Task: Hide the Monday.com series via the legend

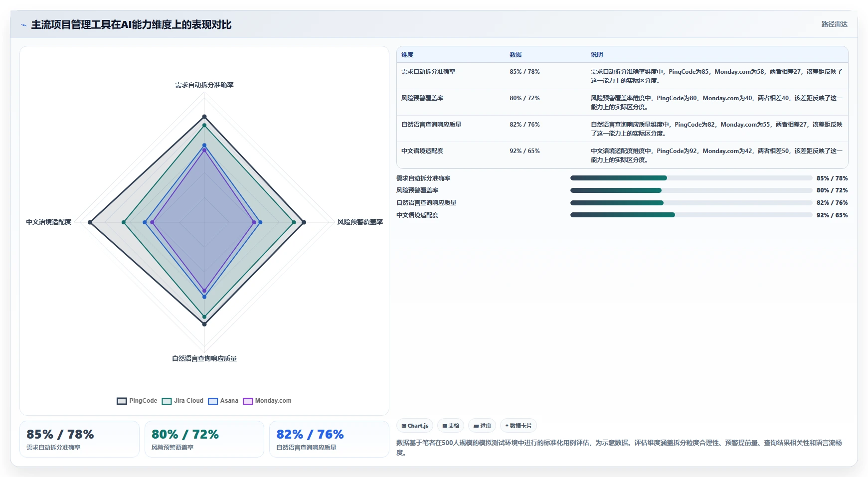Action: (x=267, y=401)
